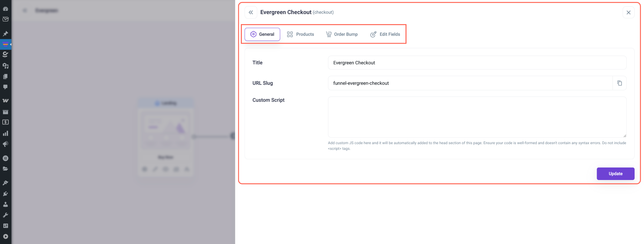Select the highlighted funnel plugin icon
The height and width of the screenshot is (244, 644).
pos(5,44)
